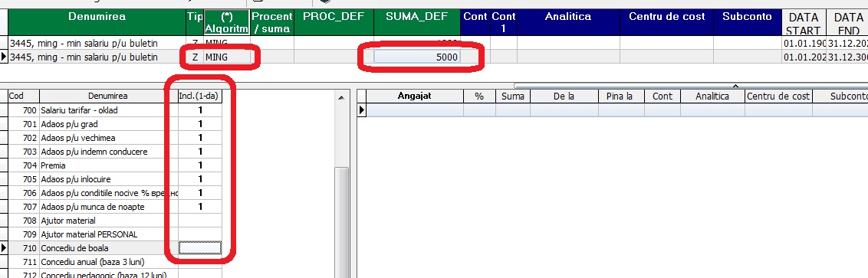Click the Suma column header

513,96
